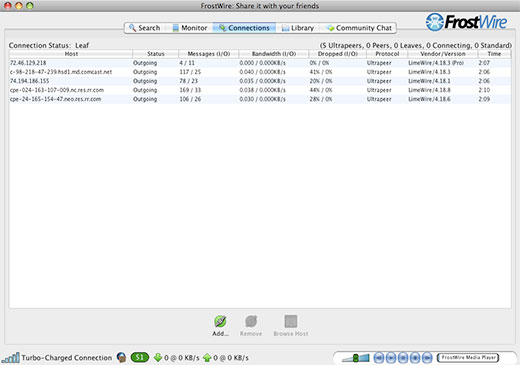This screenshot has width=520, height=365.
Task: Click the dropped value 41% / 0%
Action: [321, 72]
